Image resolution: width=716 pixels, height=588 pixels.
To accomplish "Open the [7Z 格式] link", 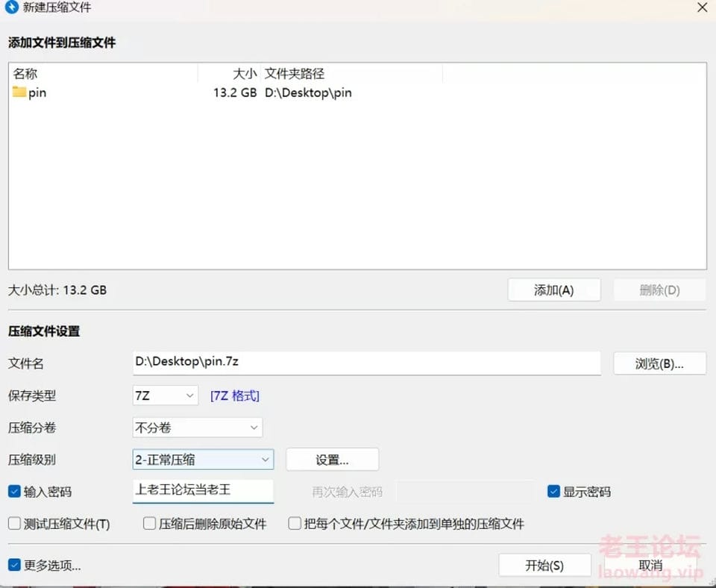I will click(x=235, y=395).
